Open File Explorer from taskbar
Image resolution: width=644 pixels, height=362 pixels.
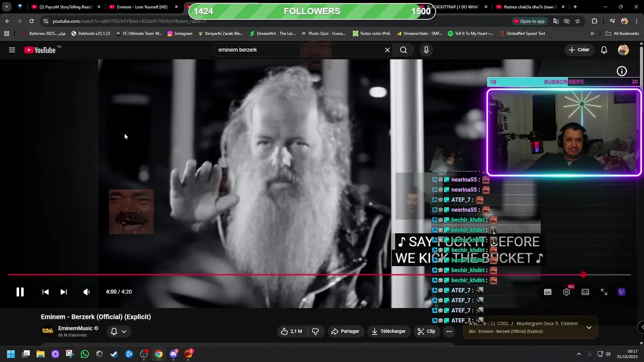(41, 354)
